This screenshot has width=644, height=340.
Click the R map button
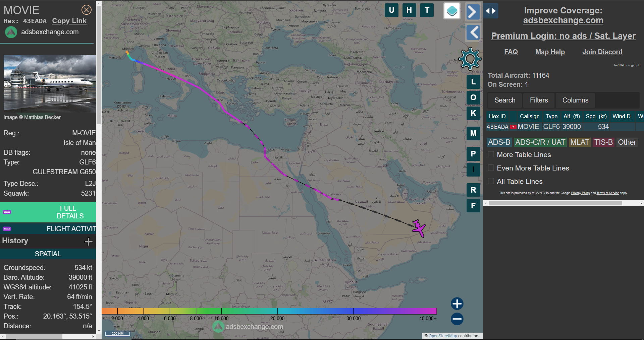point(473,190)
